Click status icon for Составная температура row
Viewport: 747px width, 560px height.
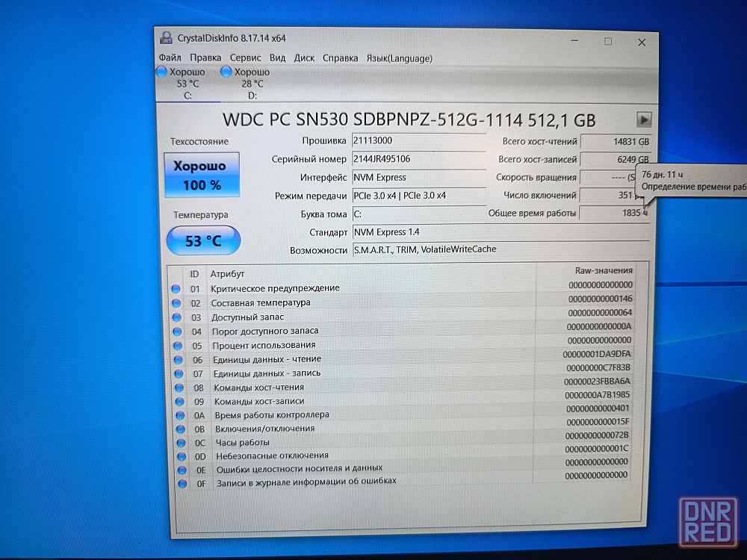point(176,303)
